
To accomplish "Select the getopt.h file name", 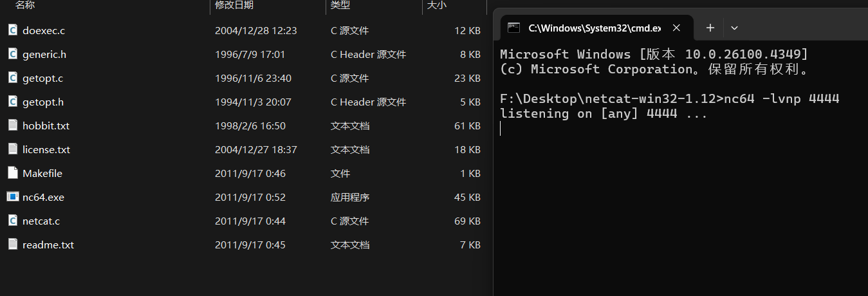I will [43, 102].
